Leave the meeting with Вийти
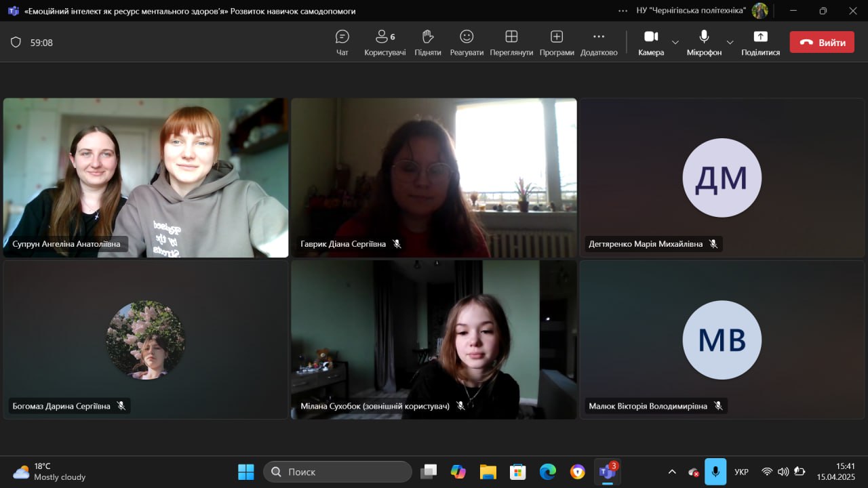The image size is (868, 488). point(822,42)
